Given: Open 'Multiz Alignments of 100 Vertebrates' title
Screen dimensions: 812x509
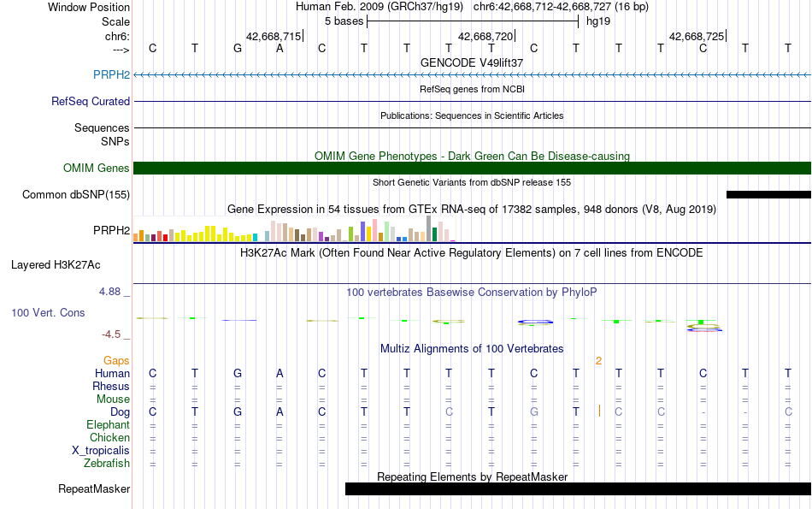Looking at the screenshot, I should [472, 349].
